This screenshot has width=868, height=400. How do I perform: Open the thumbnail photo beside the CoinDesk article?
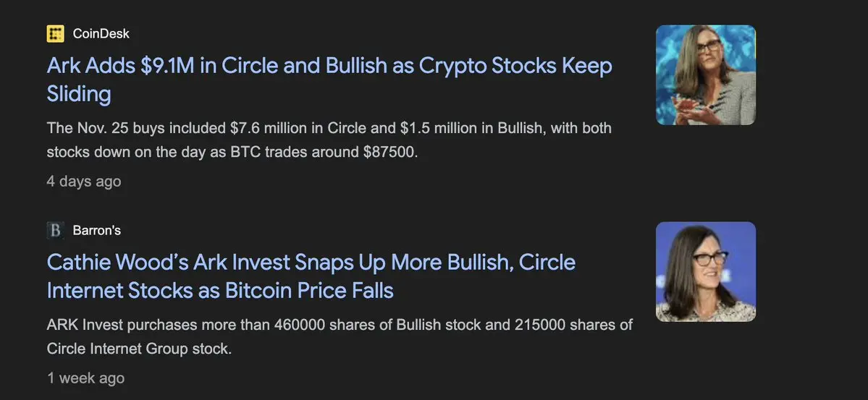point(706,75)
